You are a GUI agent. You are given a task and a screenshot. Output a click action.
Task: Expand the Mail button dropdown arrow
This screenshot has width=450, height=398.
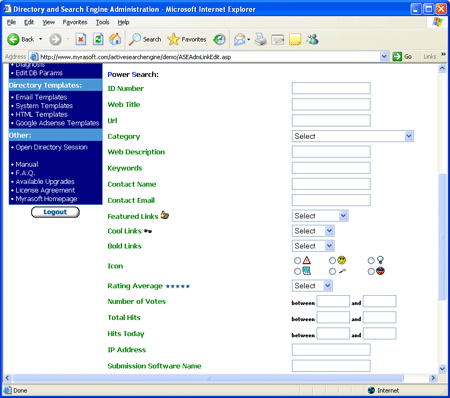[249, 40]
